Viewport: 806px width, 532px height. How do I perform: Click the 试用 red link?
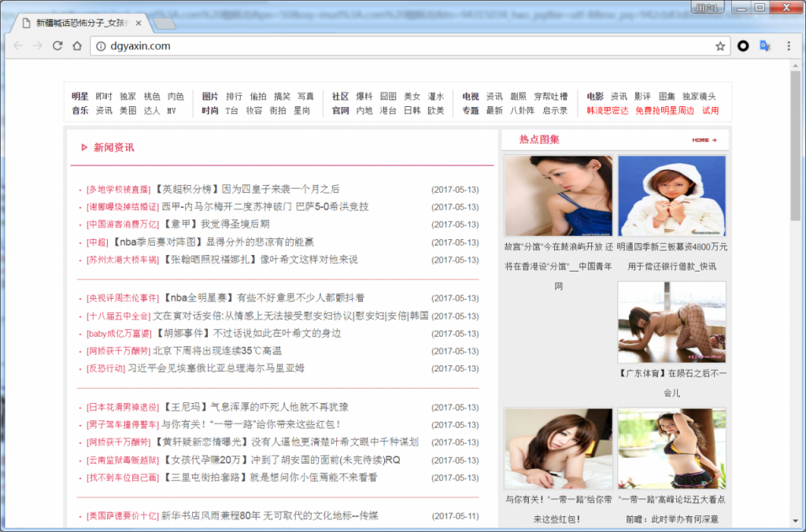711,110
